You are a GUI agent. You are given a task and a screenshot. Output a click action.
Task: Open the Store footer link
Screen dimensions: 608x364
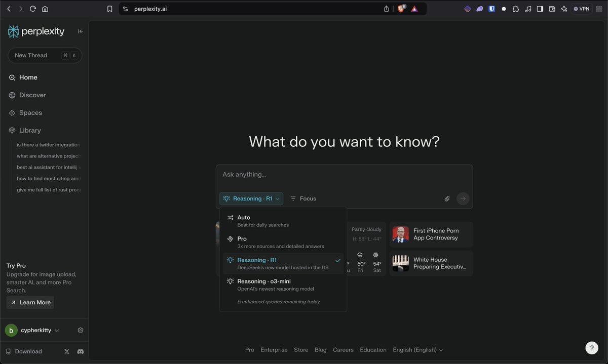301,350
